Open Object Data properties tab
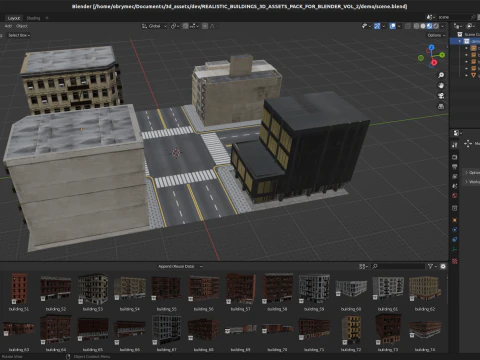This screenshot has height=360, width=480. pyautogui.click(x=455, y=249)
